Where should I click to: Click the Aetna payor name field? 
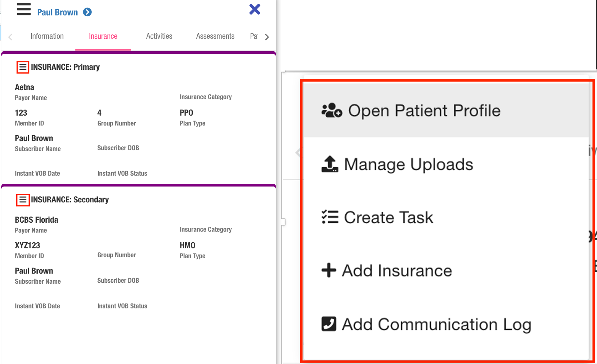pyautogui.click(x=24, y=87)
